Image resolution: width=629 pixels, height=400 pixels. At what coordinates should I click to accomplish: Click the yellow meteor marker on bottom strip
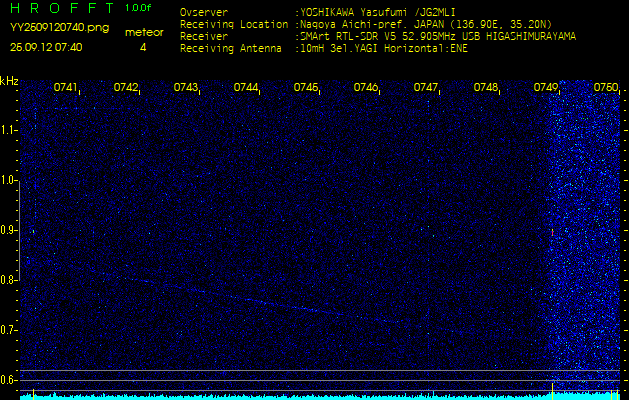pos(553,386)
